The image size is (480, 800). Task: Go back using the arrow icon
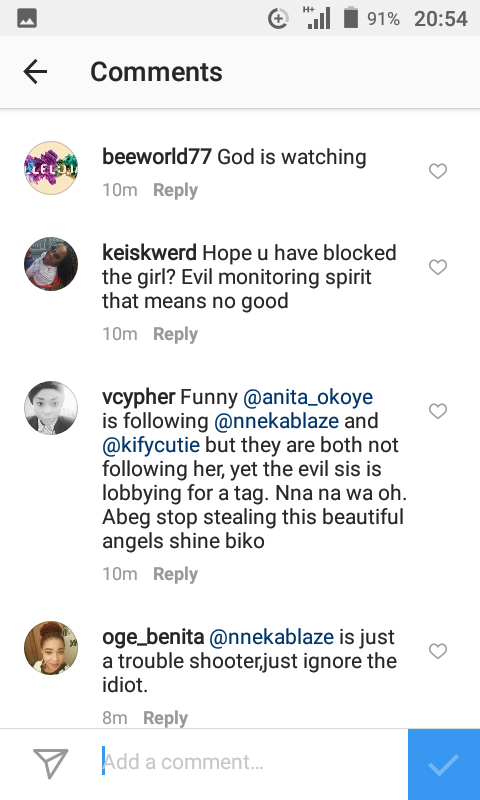(35, 71)
